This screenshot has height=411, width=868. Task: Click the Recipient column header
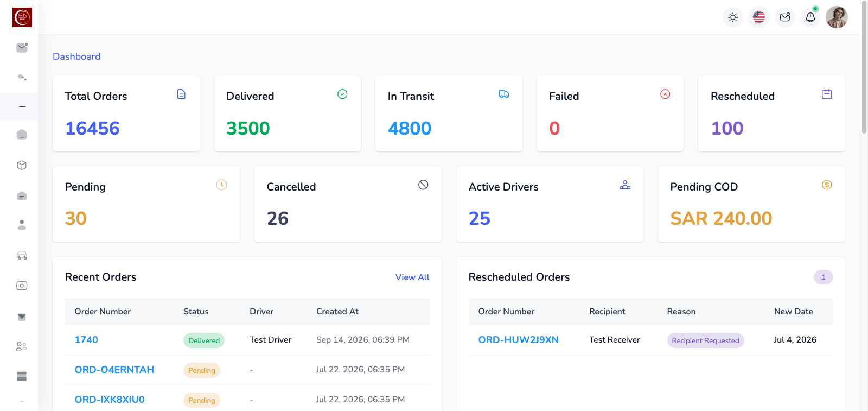607,312
